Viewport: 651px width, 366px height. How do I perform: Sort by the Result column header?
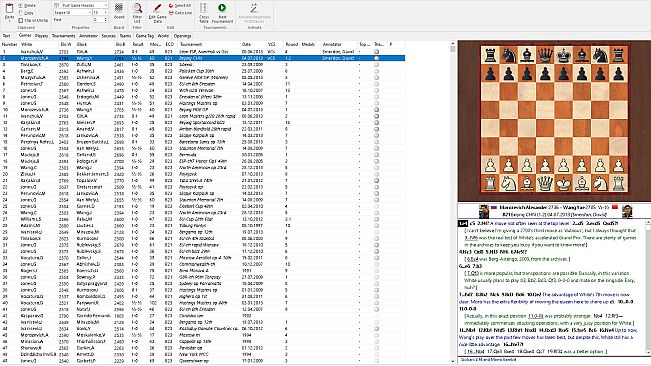click(x=140, y=44)
